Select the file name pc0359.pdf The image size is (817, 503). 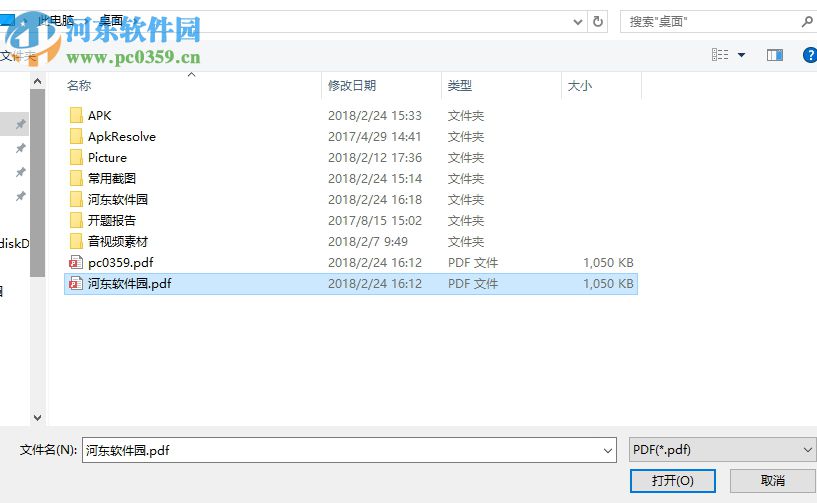tap(120, 262)
